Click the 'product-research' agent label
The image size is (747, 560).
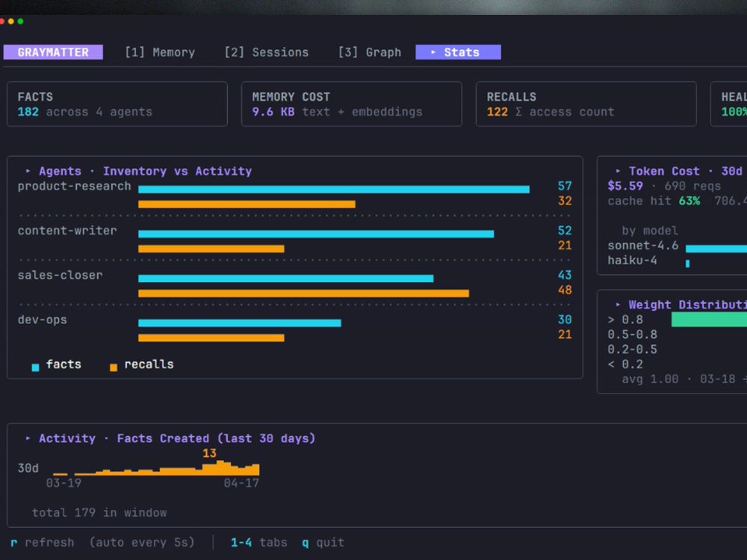click(74, 186)
